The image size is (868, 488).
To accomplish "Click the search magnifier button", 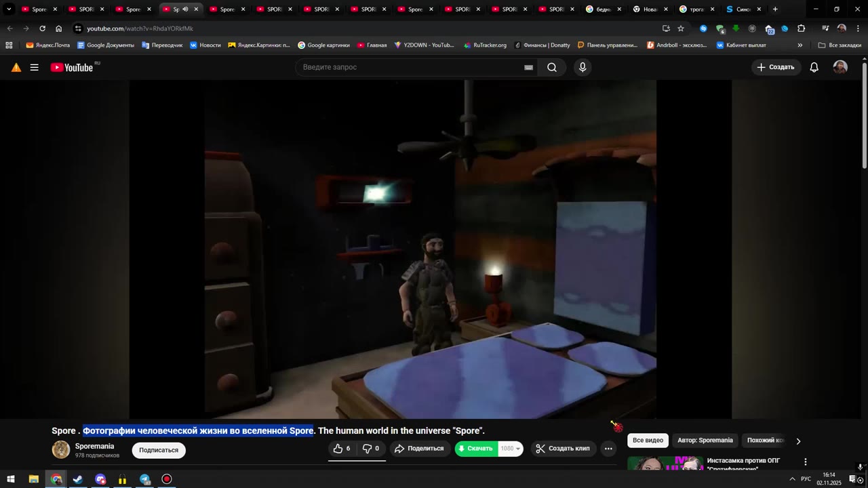I will [x=552, y=67].
